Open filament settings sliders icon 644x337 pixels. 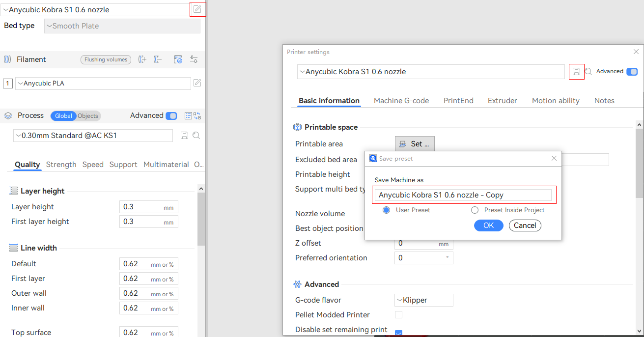[194, 59]
